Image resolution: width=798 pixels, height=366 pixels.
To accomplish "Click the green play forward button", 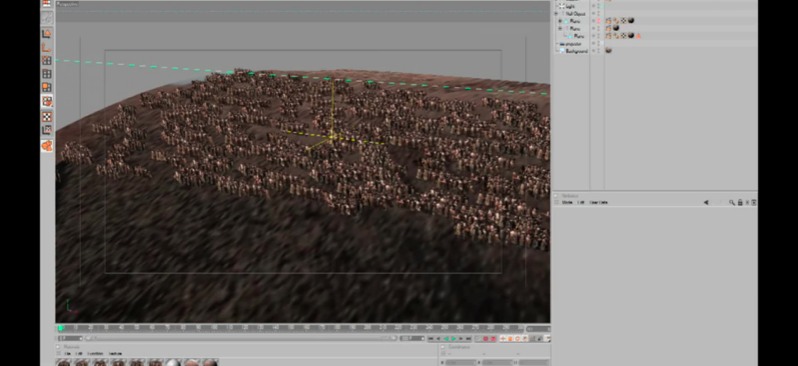I will coord(453,339).
